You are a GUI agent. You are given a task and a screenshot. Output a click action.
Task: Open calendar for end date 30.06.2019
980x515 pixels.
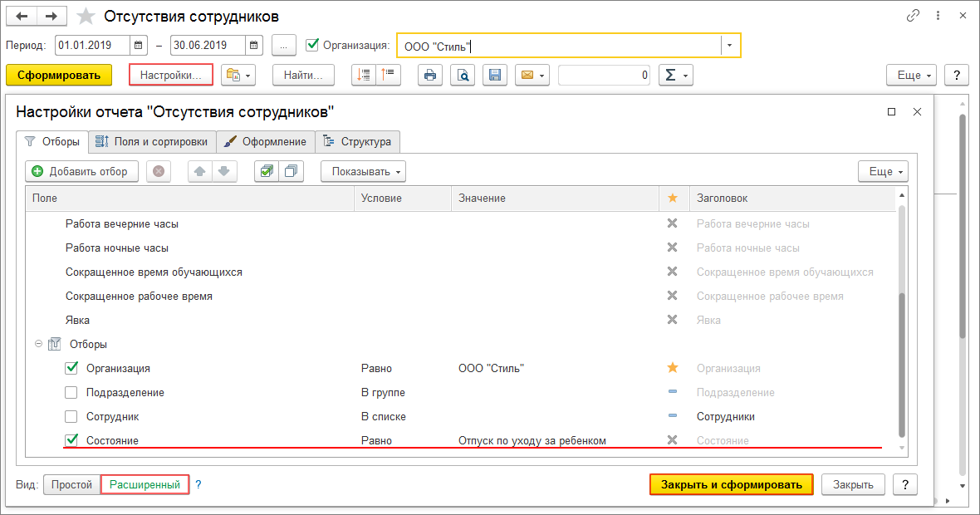(253, 46)
